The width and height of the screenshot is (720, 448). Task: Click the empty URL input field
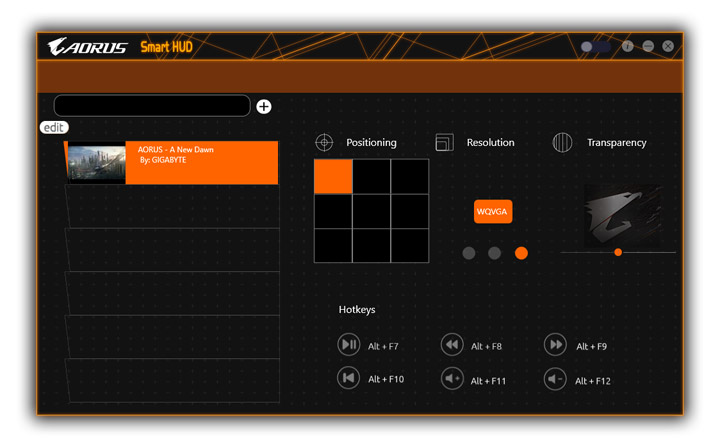pos(152,106)
